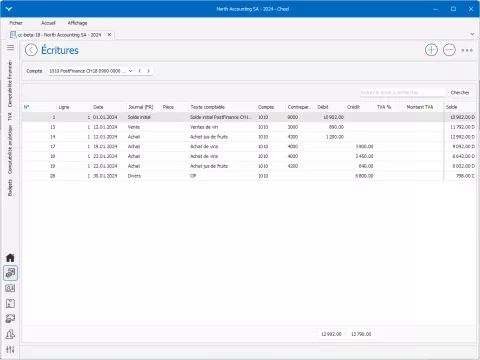Sort by the Montant TVA column header
This screenshot has height=360, width=480.
point(424,107)
